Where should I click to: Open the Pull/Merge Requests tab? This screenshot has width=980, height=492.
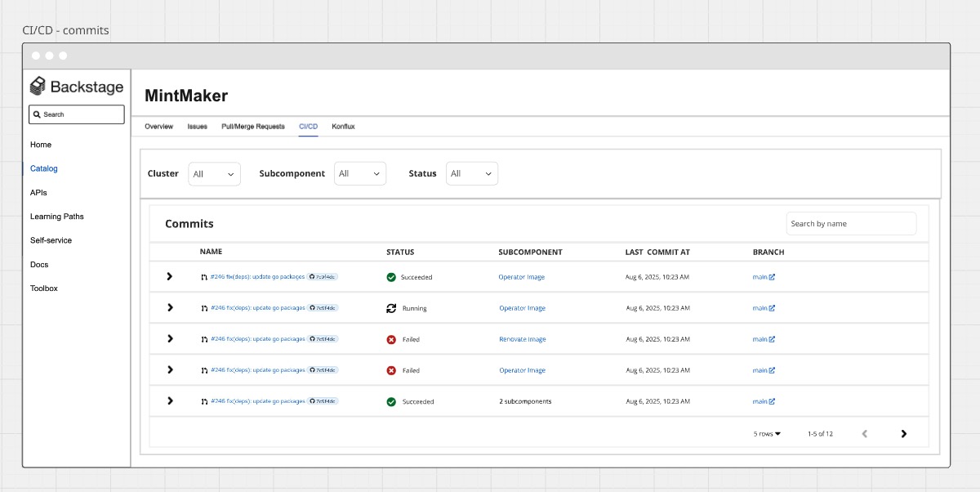tap(253, 127)
